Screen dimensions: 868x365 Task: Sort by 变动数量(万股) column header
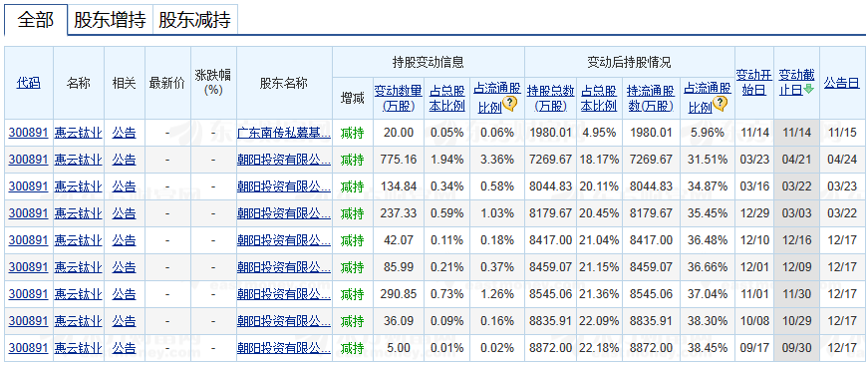(399, 97)
